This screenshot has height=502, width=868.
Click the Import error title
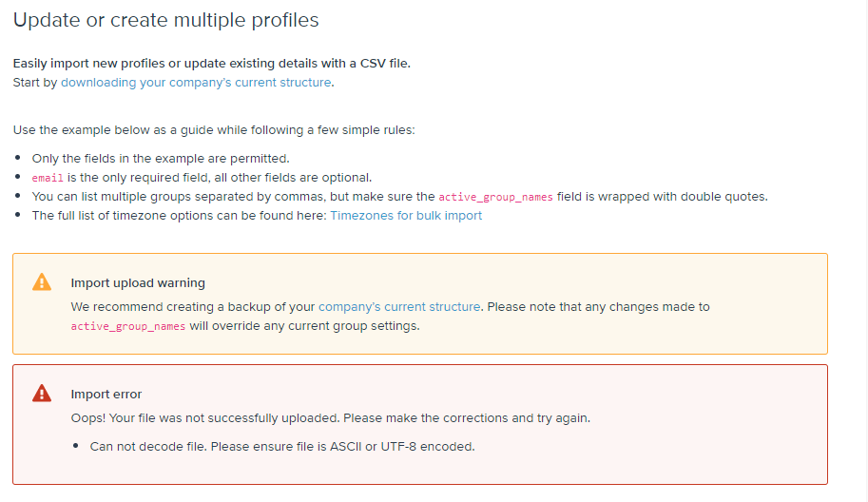coord(106,394)
